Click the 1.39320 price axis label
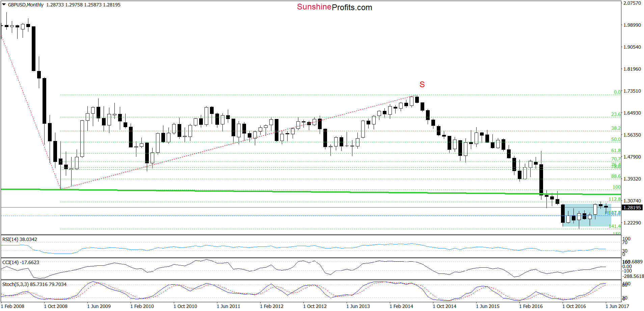Viewport: 644px width, 311px height. tap(632, 179)
